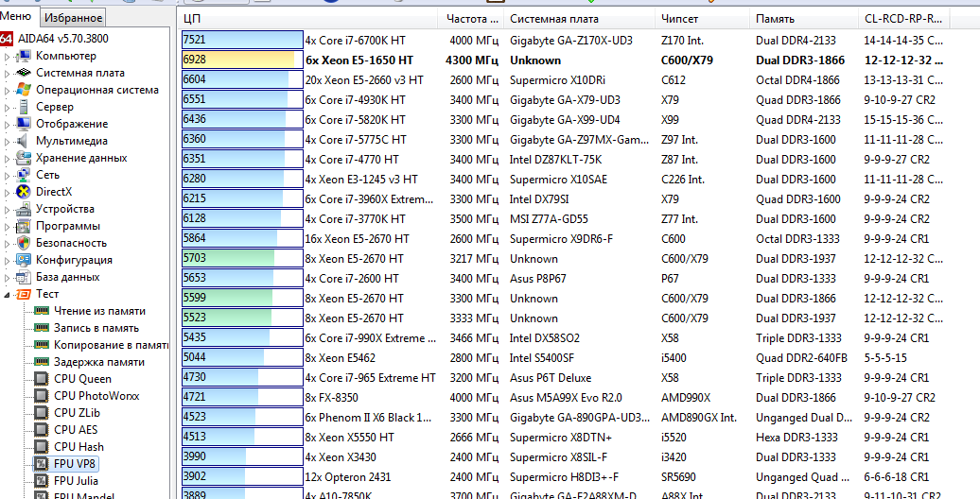Expand the Компьютер tree node arrow
The width and height of the screenshot is (980, 499).
(x=8, y=57)
